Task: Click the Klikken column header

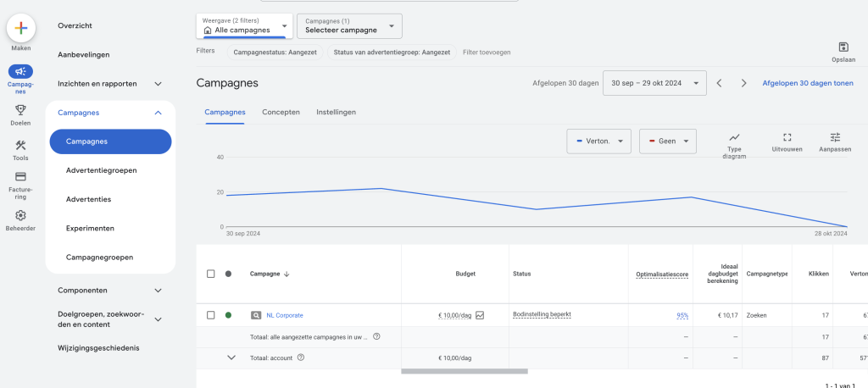Action: tap(819, 274)
